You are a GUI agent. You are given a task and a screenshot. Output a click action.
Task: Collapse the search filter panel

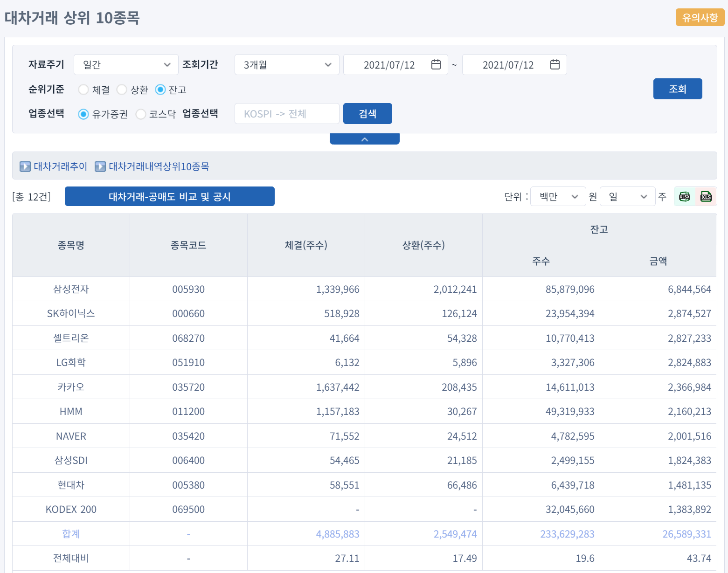pos(364,139)
